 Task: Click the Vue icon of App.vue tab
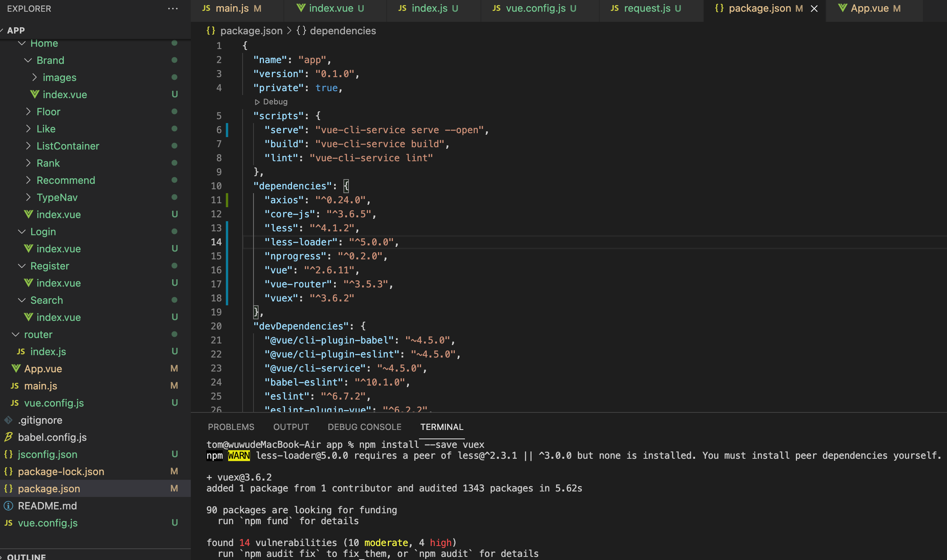843,8
